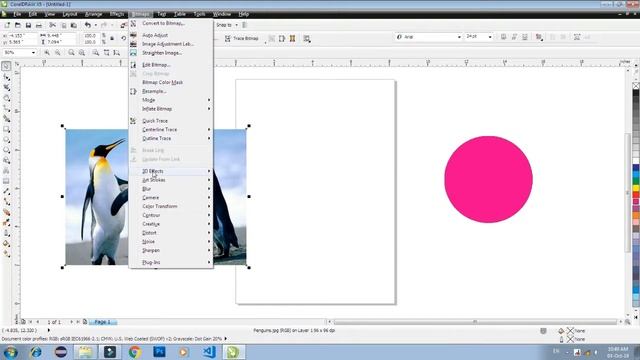The width and height of the screenshot is (640, 360).
Task: Select the Pick tool in the toolbox
Action: point(6,66)
